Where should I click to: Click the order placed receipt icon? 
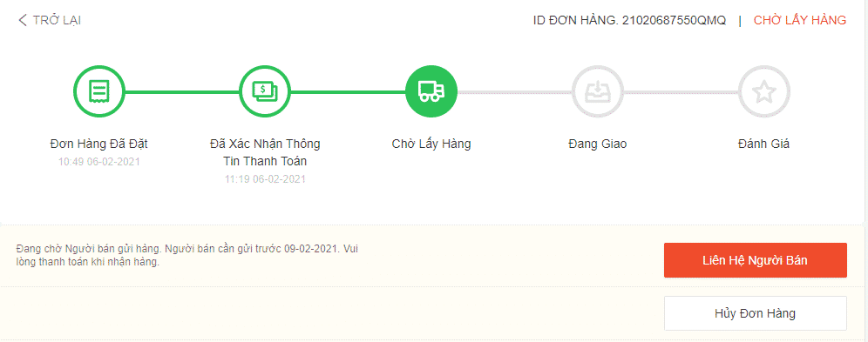click(99, 91)
